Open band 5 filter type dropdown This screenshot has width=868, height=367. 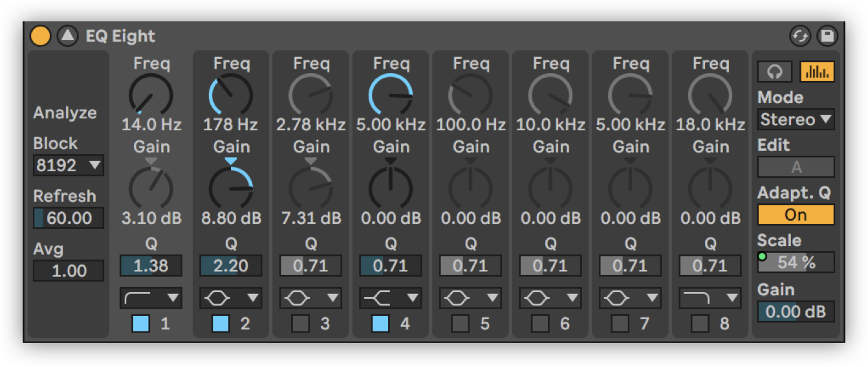point(471,298)
